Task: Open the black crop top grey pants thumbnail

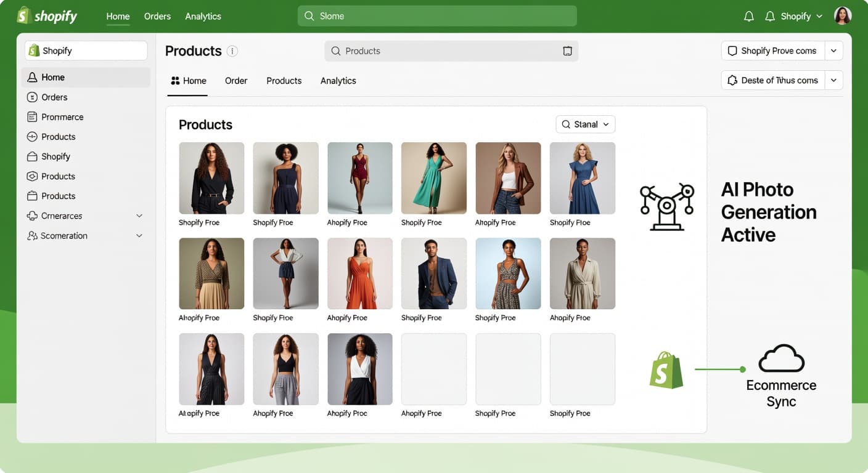Action: pos(285,369)
